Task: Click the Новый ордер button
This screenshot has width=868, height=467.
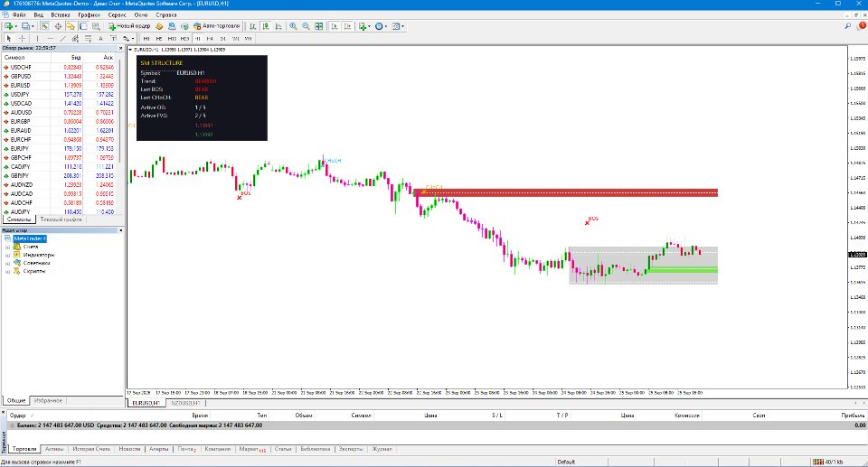Action: pyautogui.click(x=129, y=26)
